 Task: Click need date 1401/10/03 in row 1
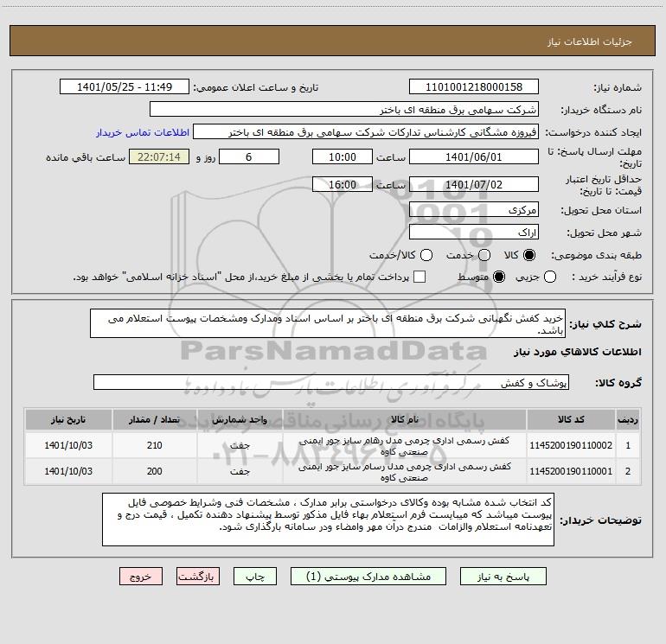pyautogui.click(x=68, y=445)
